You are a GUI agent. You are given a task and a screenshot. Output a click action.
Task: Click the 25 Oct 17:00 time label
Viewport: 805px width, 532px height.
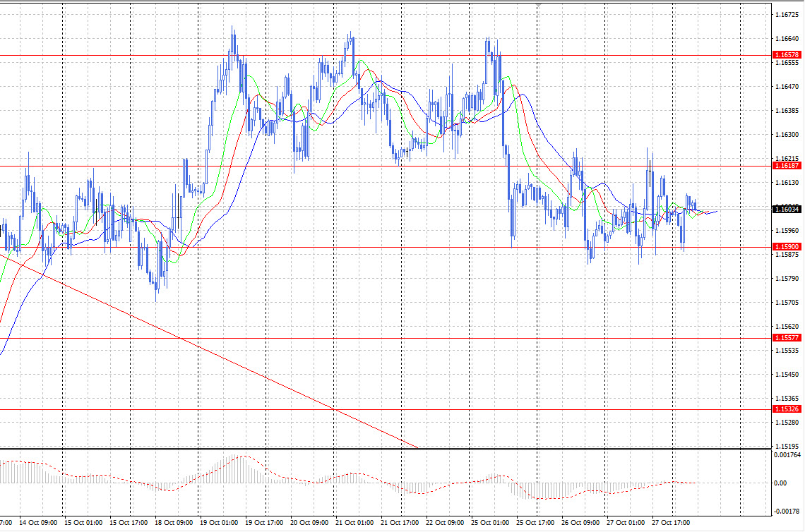[535, 523]
